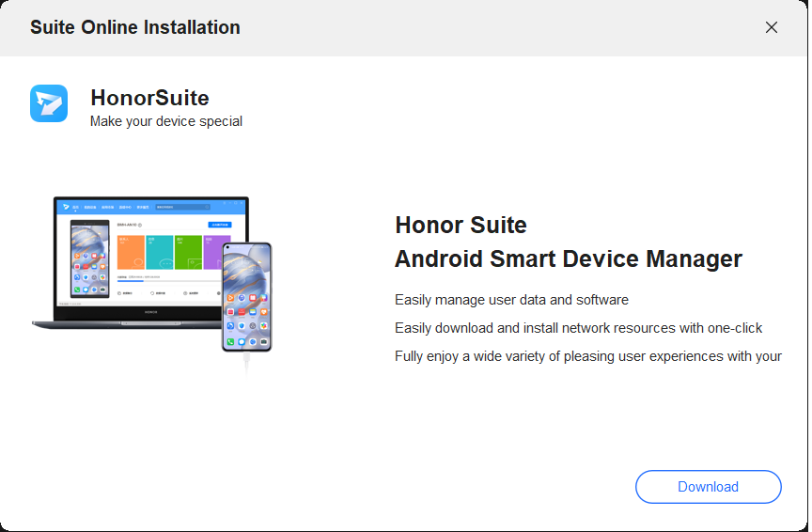Click the 'Easily download and install network resources' line
Screen dimensions: 812x532
[578, 328]
